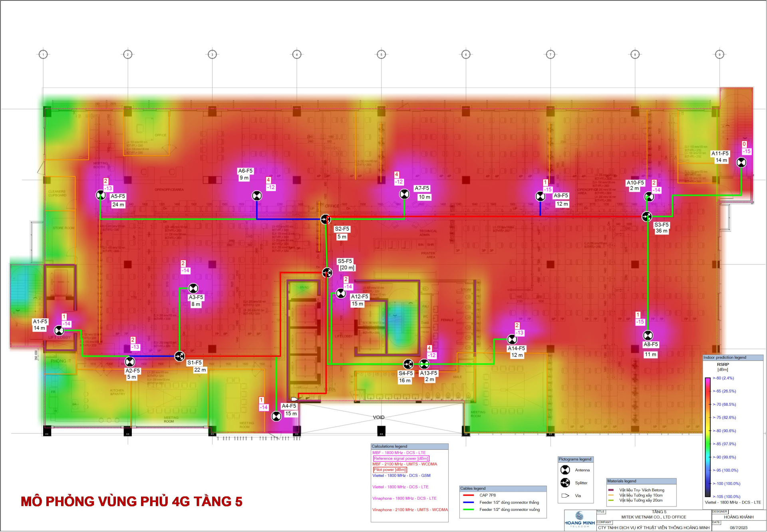Image resolution: width=767 pixels, height=532 pixels.
Task: Click Splitter pictogram in the legend
Action: tap(565, 483)
